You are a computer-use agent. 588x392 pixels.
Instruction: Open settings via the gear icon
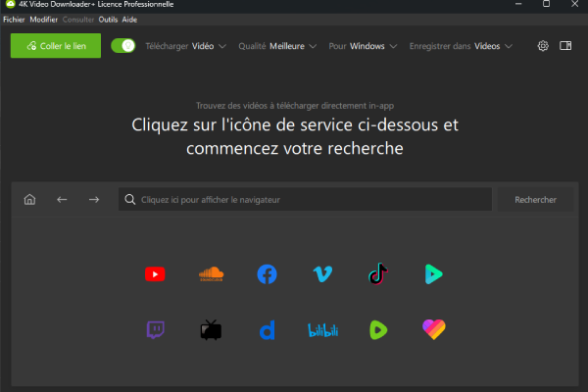pos(543,46)
